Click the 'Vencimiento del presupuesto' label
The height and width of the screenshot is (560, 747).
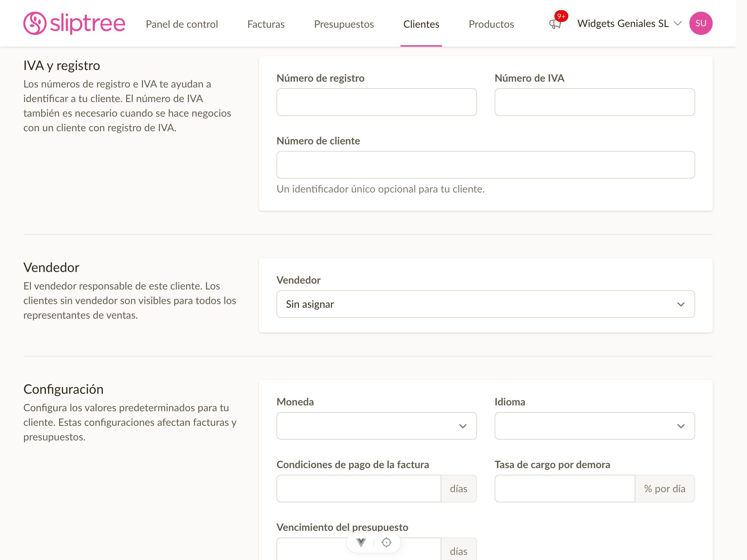pyautogui.click(x=342, y=527)
